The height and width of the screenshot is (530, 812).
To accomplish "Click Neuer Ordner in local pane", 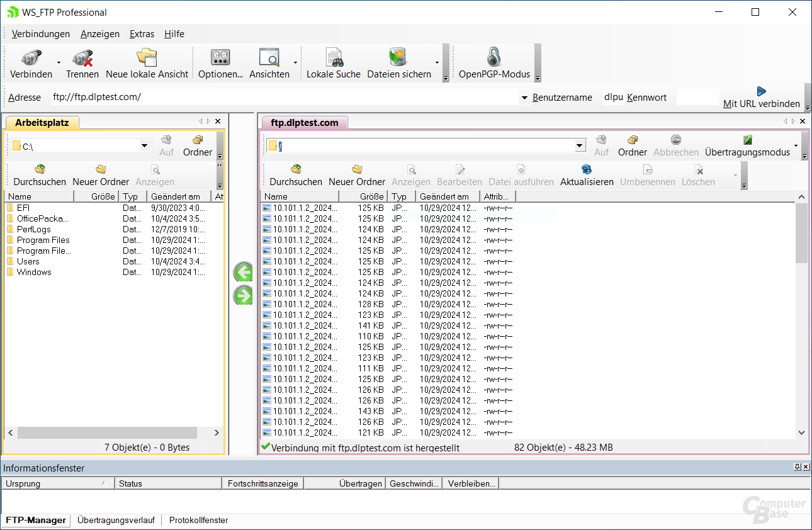I will [x=101, y=176].
